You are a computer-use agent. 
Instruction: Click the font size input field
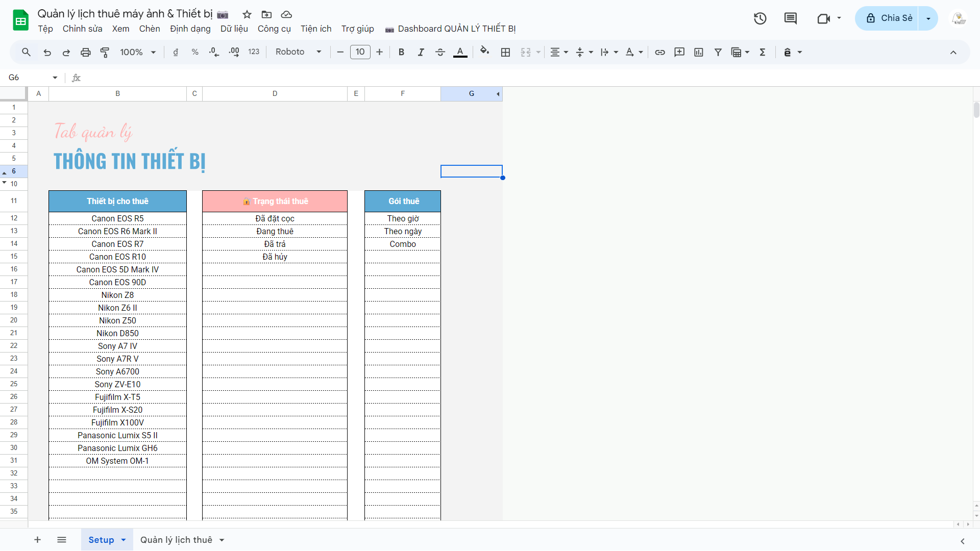[x=360, y=52]
